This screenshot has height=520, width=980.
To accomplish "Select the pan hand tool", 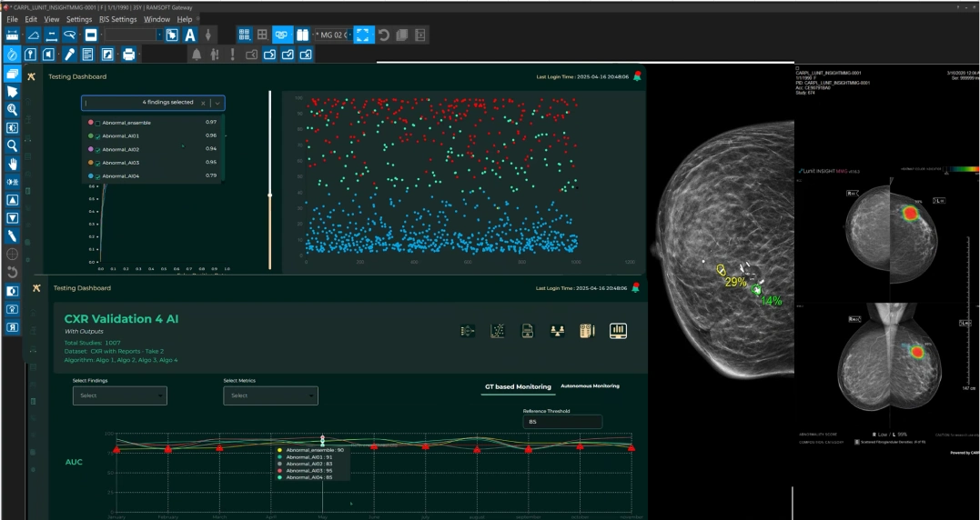I will [x=12, y=165].
